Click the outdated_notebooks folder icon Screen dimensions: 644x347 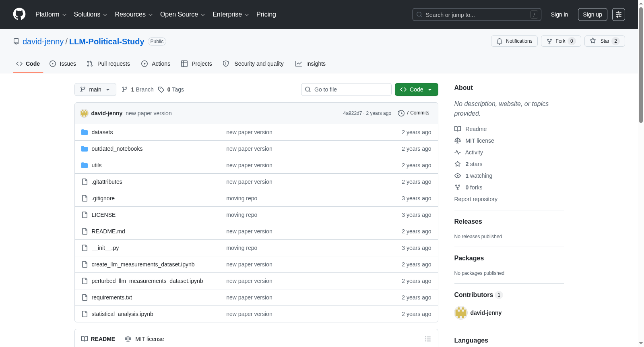click(85, 149)
